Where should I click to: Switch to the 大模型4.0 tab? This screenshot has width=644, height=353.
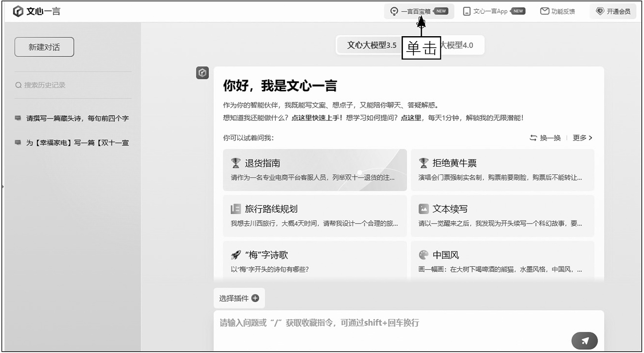tap(457, 45)
